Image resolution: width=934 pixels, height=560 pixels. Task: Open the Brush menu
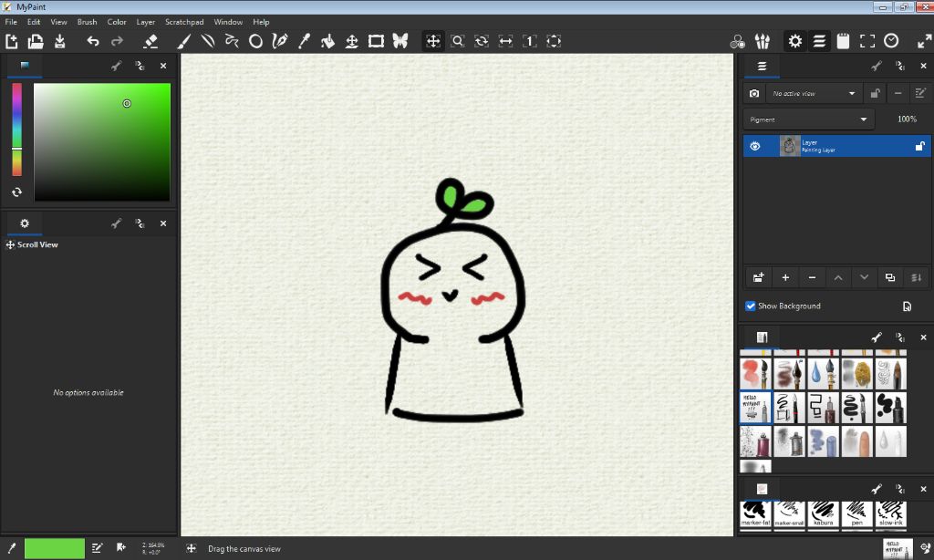pyautogui.click(x=87, y=22)
